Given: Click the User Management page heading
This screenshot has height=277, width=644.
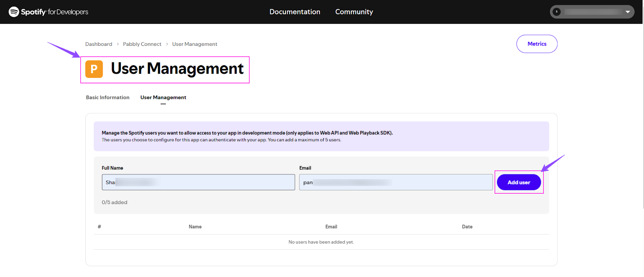Looking at the screenshot, I should [177, 69].
